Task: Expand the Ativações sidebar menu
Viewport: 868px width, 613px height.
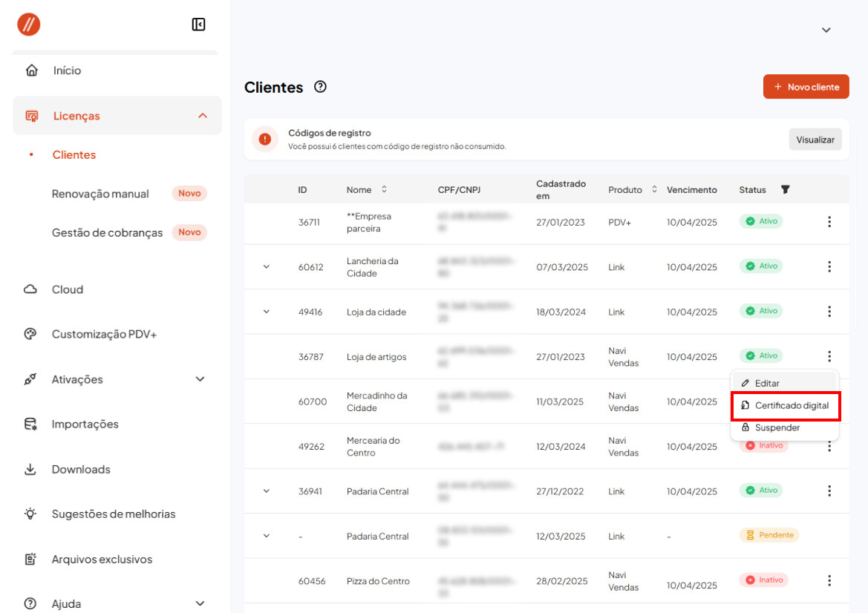Action: tap(199, 379)
